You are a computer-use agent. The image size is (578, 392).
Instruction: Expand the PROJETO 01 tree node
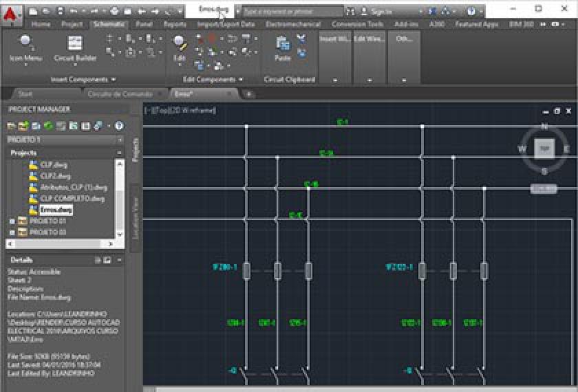12,221
